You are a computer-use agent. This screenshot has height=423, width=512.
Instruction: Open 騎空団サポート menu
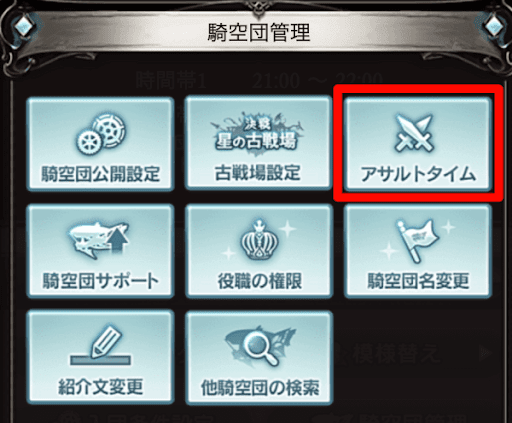100,281
